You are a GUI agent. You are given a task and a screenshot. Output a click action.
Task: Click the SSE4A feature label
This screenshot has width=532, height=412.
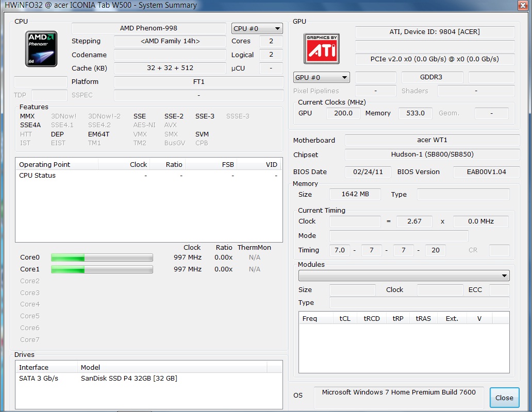(x=30, y=125)
